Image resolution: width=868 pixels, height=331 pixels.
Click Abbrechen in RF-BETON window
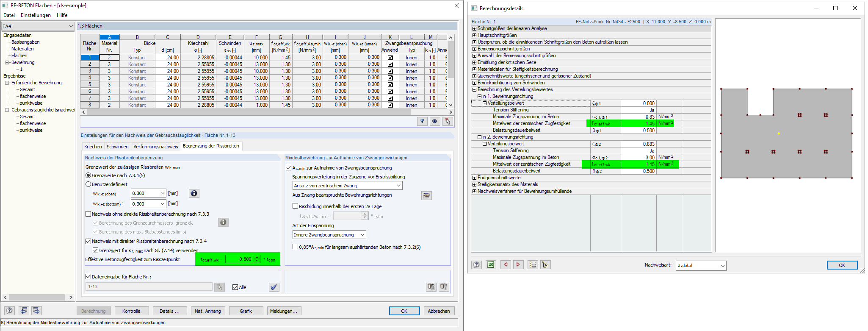pos(439,311)
